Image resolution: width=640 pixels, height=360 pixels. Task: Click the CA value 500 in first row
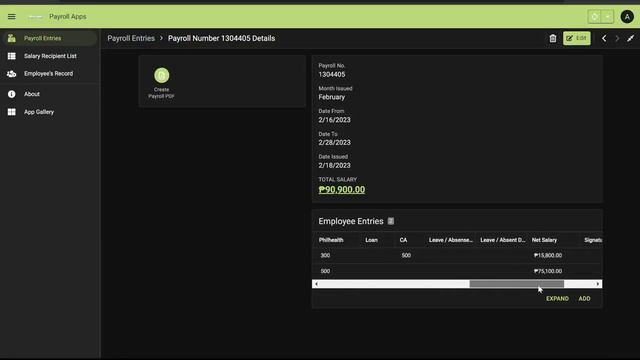click(406, 256)
